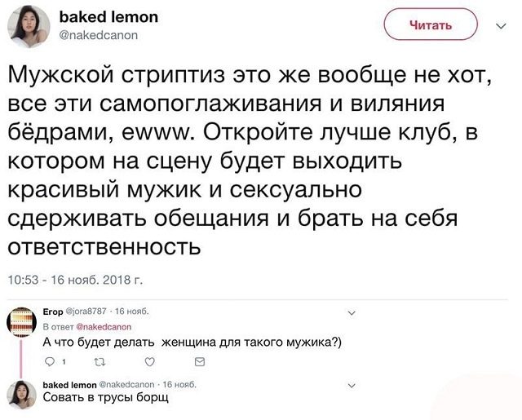522x420 pixels.
Task: Expand tweet options chevron beside Читать
Action: click(x=499, y=24)
